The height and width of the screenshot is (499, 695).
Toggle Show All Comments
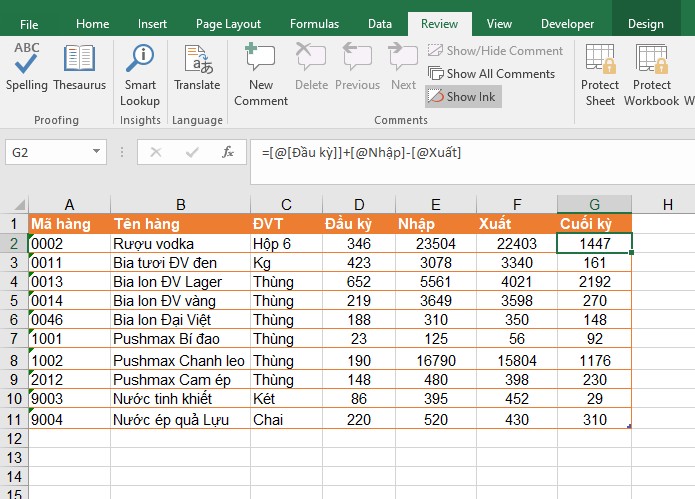pyautogui.click(x=491, y=73)
